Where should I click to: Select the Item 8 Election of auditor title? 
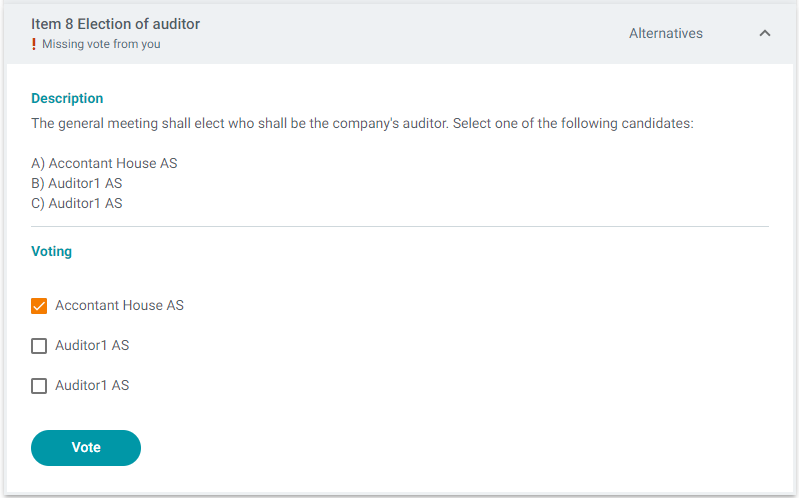click(115, 24)
